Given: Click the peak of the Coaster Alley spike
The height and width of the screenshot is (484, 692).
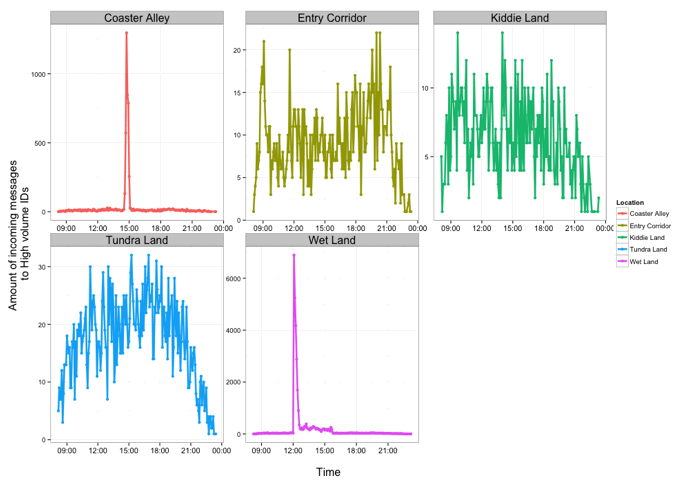Looking at the screenshot, I should click(x=126, y=33).
